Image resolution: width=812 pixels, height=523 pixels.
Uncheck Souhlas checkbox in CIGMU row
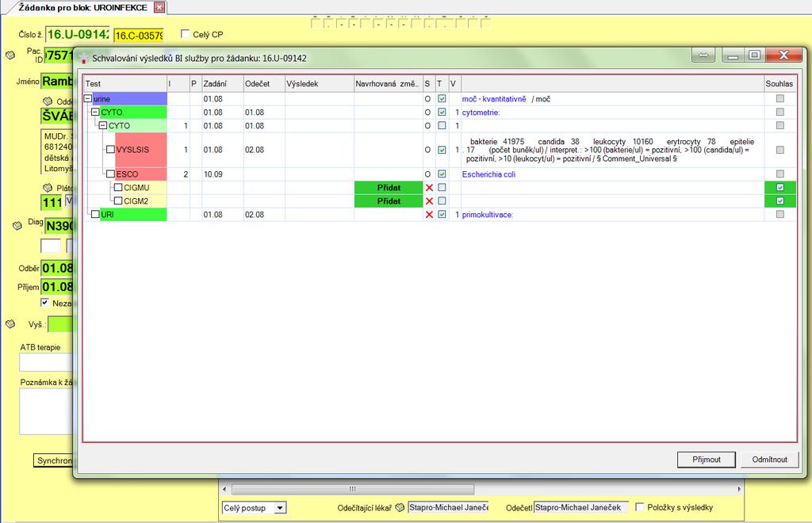(x=780, y=187)
